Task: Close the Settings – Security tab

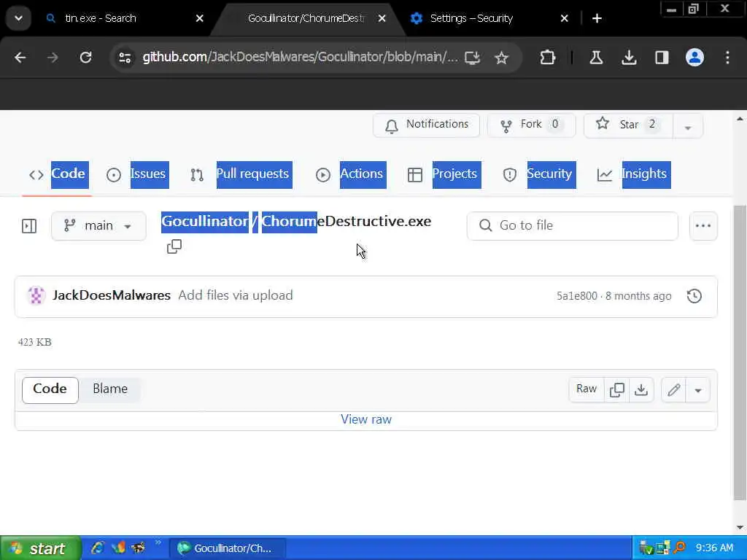Action: 565,18
